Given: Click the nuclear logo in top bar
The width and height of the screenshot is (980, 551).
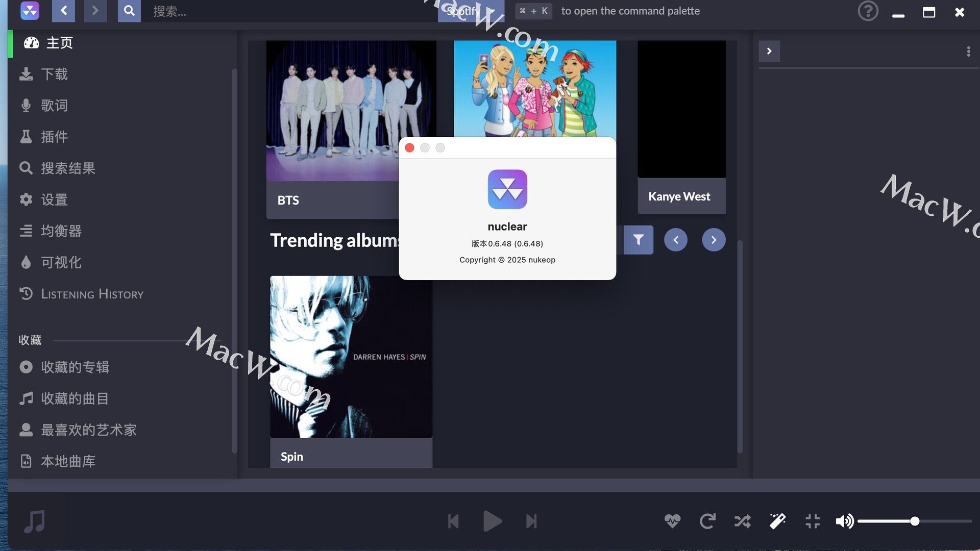Looking at the screenshot, I should (x=30, y=11).
